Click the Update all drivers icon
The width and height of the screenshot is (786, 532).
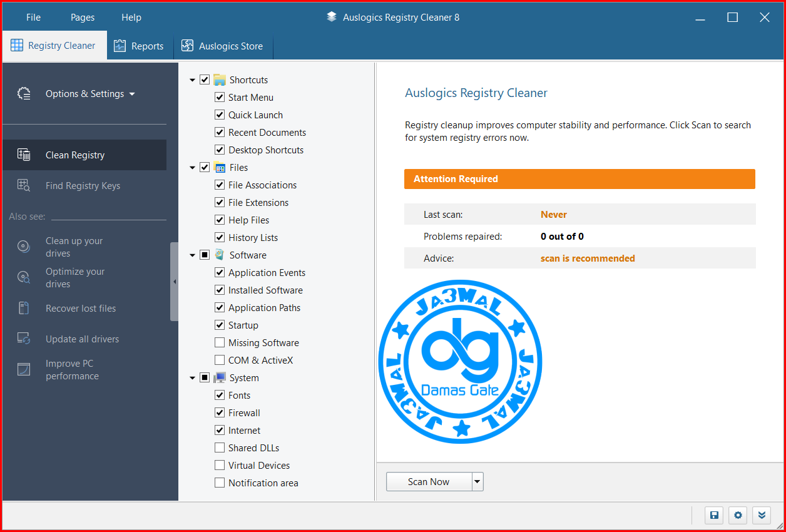coord(24,339)
